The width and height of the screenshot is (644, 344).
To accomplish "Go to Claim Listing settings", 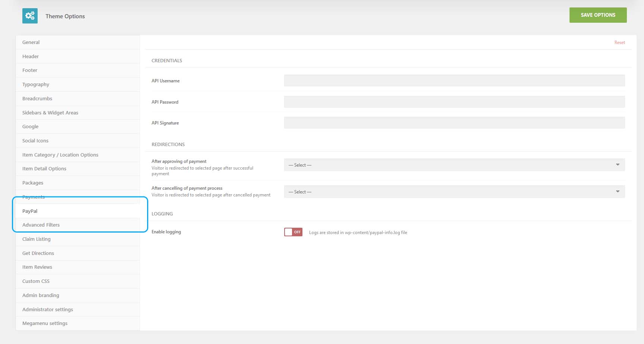I will [78, 239].
